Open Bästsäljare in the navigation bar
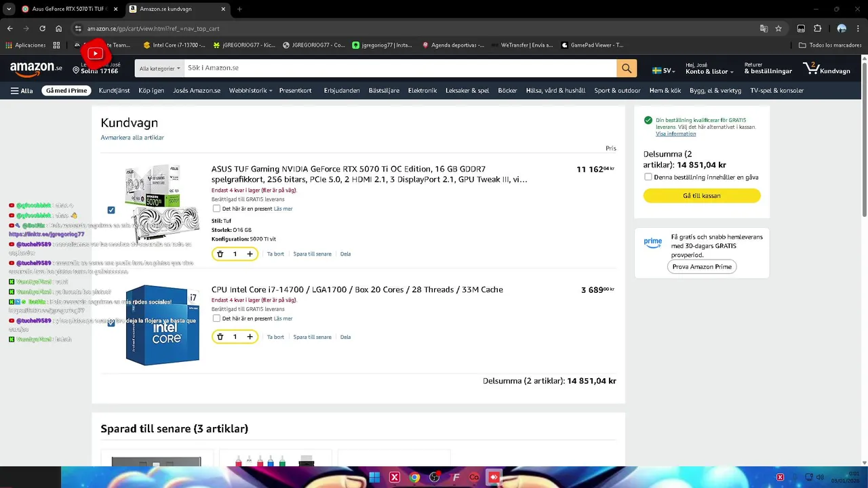This screenshot has height=488, width=868. click(x=384, y=91)
